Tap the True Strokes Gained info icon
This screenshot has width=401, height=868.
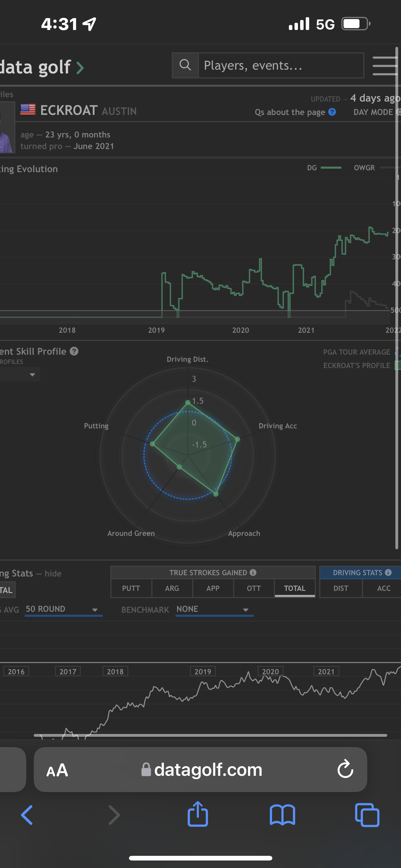(x=253, y=572)
